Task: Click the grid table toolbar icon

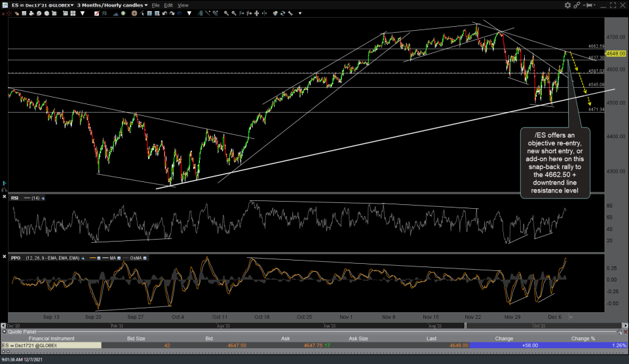Action: point(24,13)
